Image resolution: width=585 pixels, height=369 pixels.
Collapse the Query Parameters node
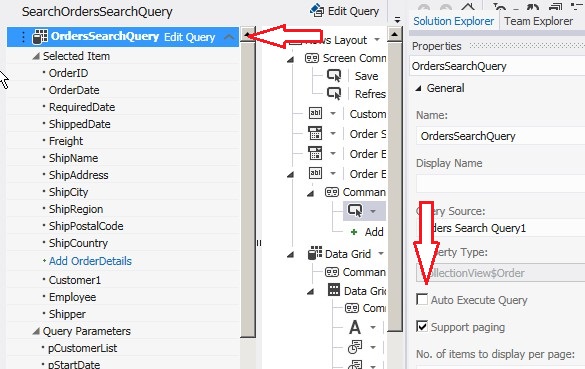(x=36, y=331)
